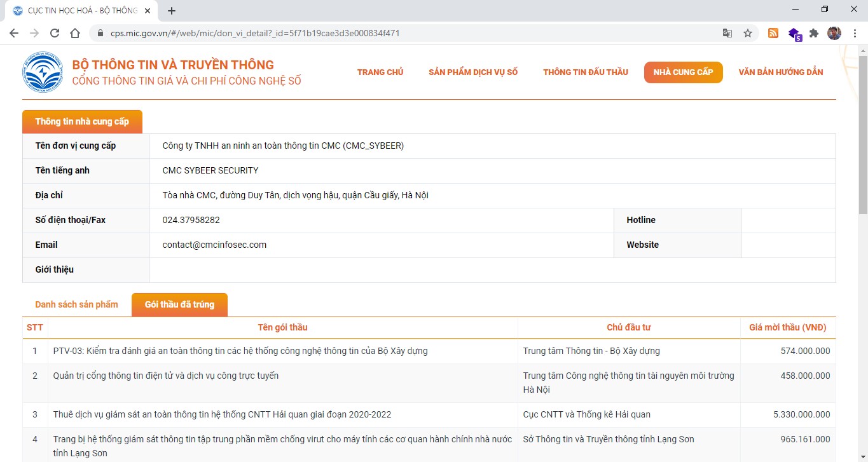Viewport: 868px width, 462px height.
Task: Select the Thông tin nhà cung cấp tab
Action: 82,121
